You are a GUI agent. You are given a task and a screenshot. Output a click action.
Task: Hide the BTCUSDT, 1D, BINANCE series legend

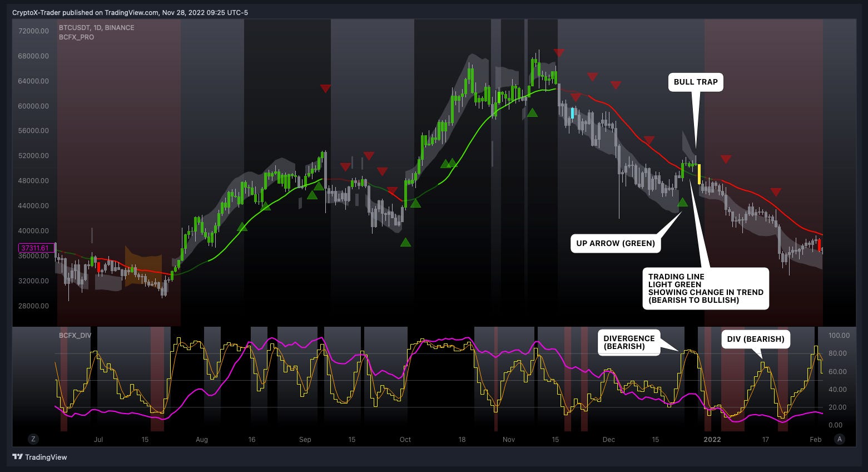[96, 27]
